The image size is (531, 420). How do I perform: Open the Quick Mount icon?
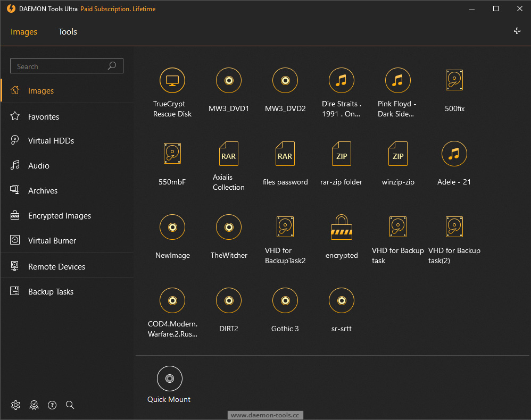click(x=169, y=378)
